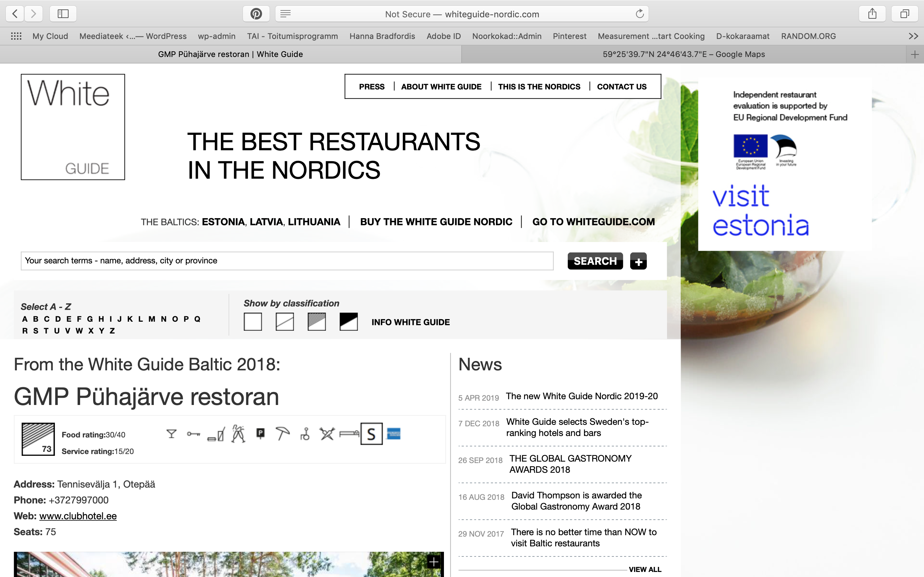Show sidebar in Safari toolbar

click(x=63, y=14)
